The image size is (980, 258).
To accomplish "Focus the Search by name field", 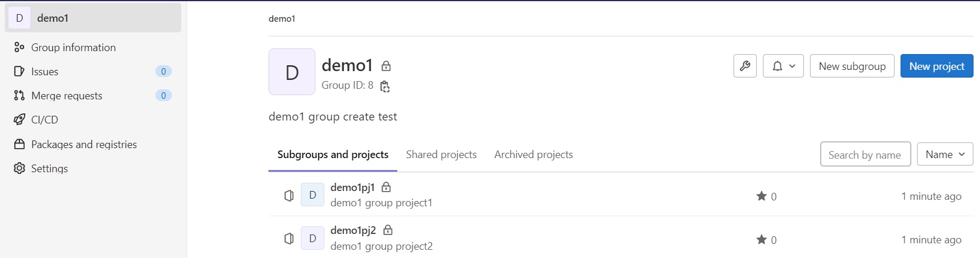I will tap(865, 154).
